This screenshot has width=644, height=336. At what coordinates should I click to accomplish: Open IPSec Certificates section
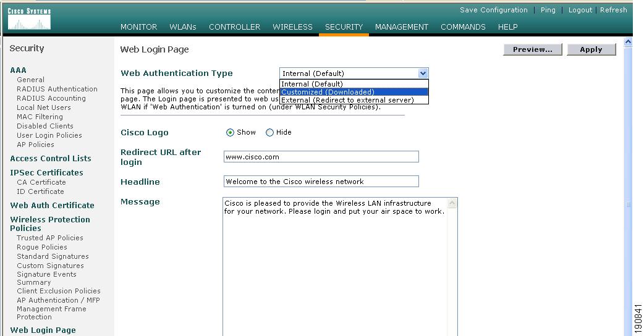tap(46, 173)
